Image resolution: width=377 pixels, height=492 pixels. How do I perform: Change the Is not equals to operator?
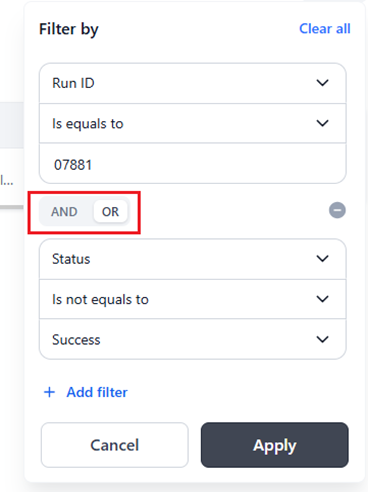pyautogui.click(x=193, y=299)
